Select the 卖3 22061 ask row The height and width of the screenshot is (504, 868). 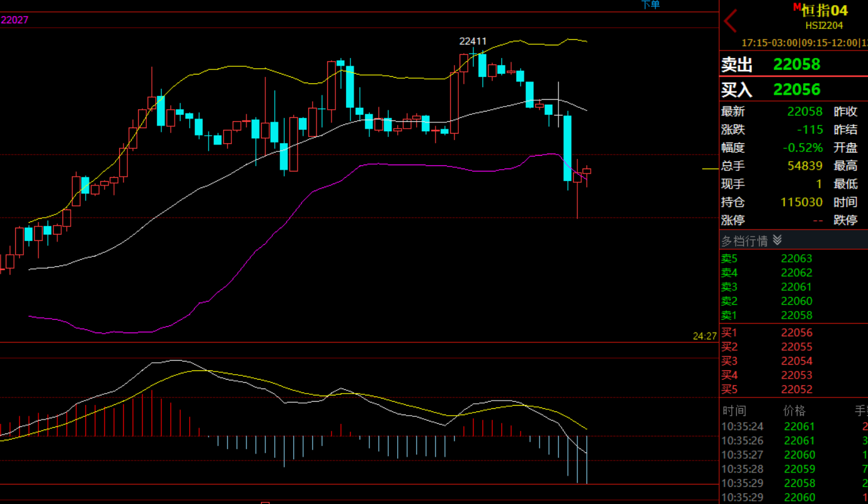pyautogui.click(x=794, y=287)
